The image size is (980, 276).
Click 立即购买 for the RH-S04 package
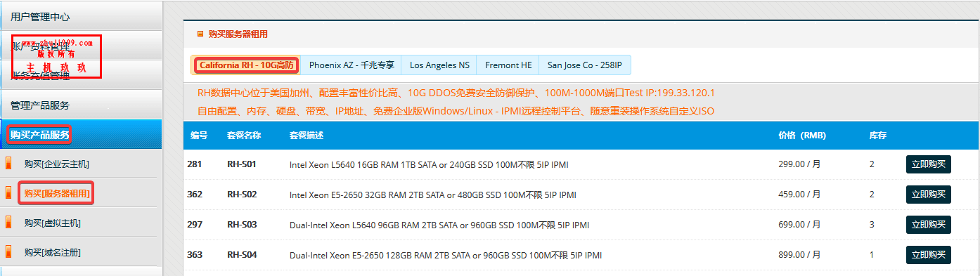[x=928, y=255]
